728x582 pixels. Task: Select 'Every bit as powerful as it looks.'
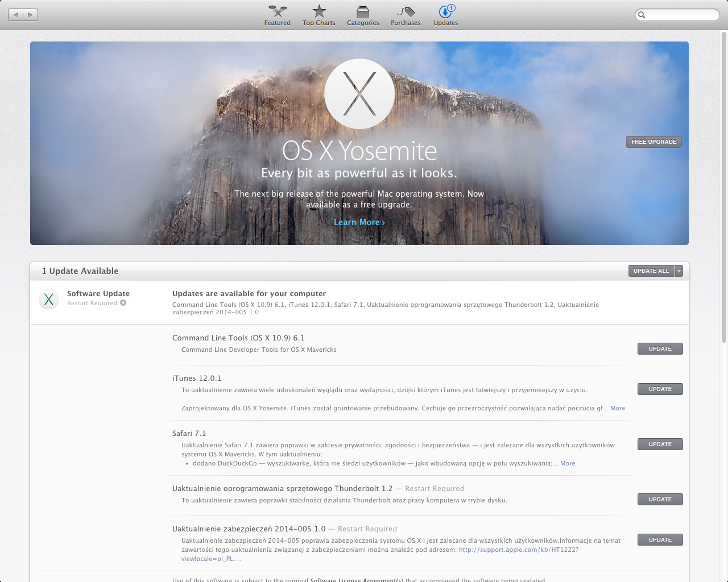pos(359,173)
